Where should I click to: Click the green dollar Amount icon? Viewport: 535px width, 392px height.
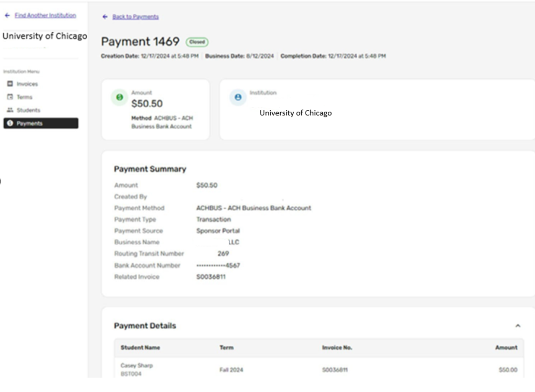click(x=120, y=97)
